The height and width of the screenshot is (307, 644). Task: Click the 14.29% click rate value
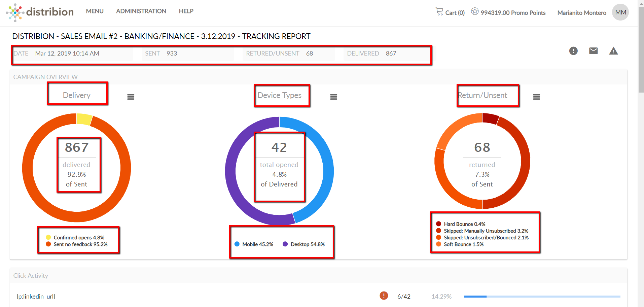pos(441,297)
